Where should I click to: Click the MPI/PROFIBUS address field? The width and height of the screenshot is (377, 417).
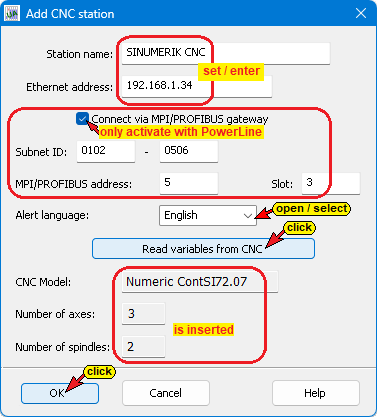tap(189, 183)
